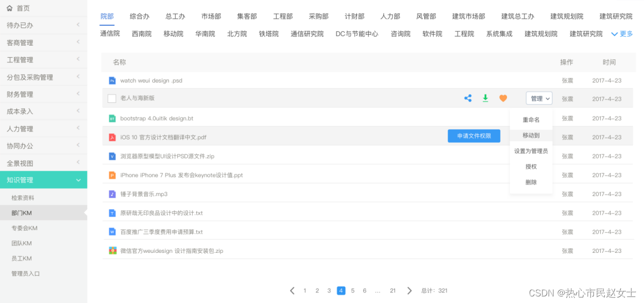
Task: Choose 设置为管理员 from the manage menu
Action: (531, 151)
